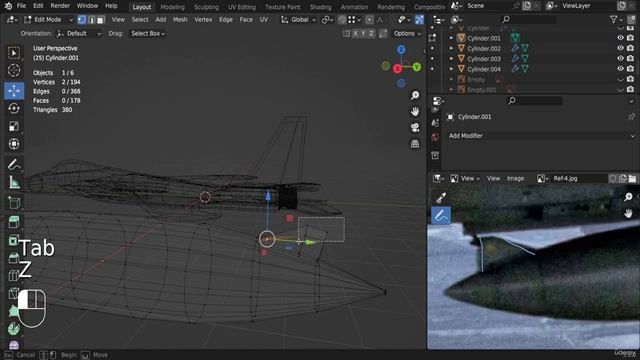Switch to the Sculpting workspace tab
The height and width of the screenshot is (360, 640).
point(206,7)
